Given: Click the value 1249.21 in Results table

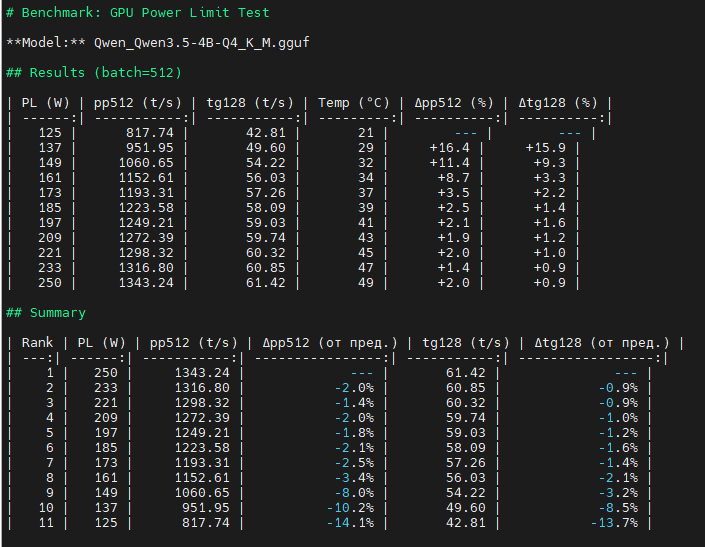Looking at the screenshot, I should coord(146,223).
